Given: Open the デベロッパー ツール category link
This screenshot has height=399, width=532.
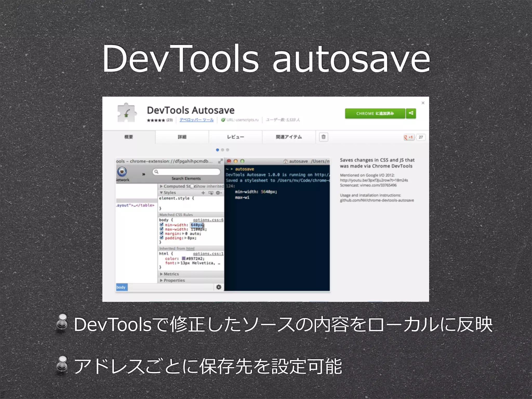Looking at the screenshot, I should tap(196, 120).
